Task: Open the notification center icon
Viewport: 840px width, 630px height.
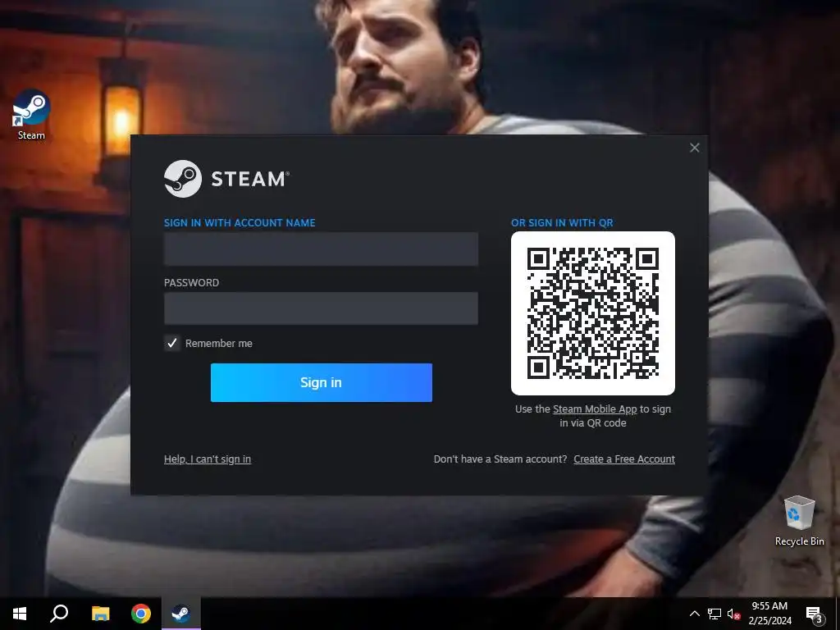Action: click(x=815, y=614)
